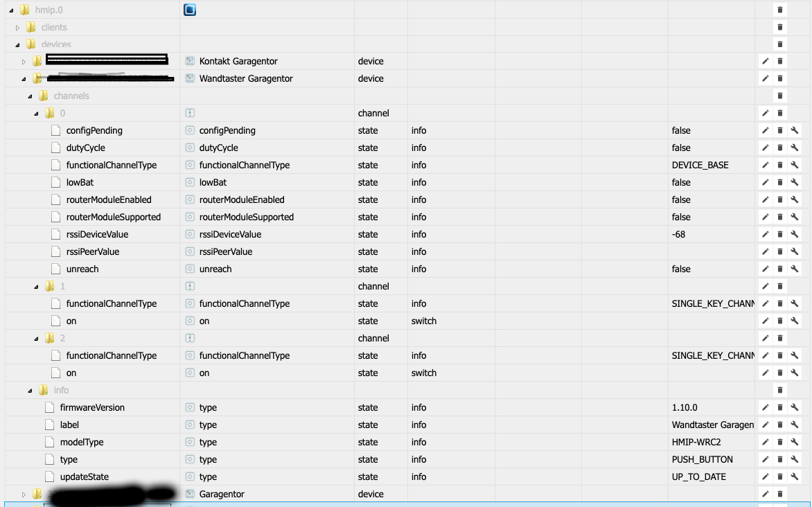The image size is (812, 507).
Task: Delete the modelType state
Action: pyautogui.click(x=780, y=443)
